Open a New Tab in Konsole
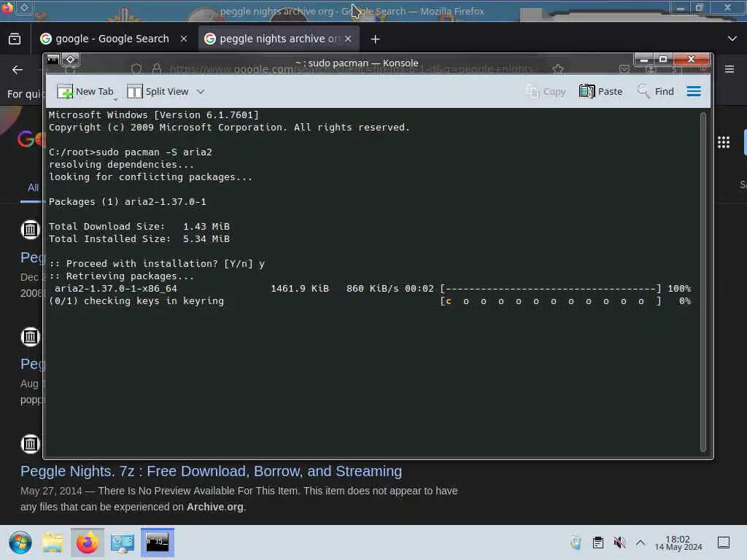The image size is (747, 560). click(85, 91)
